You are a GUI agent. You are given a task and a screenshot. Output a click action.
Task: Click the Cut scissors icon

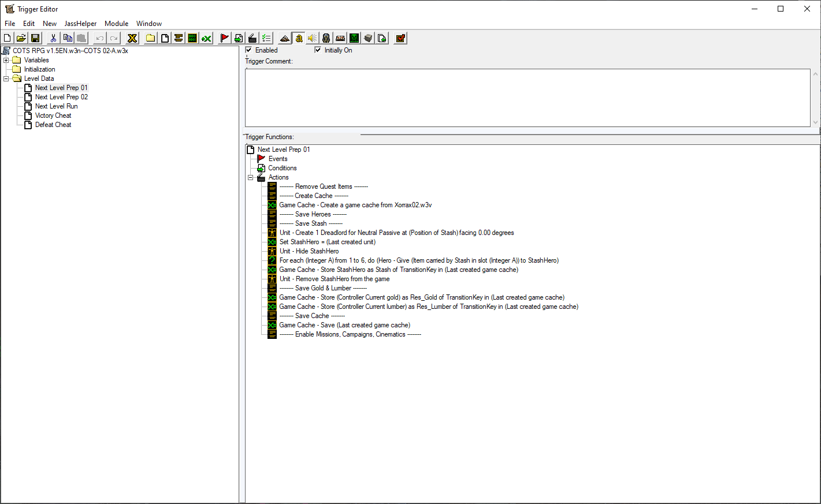(53, 38)
